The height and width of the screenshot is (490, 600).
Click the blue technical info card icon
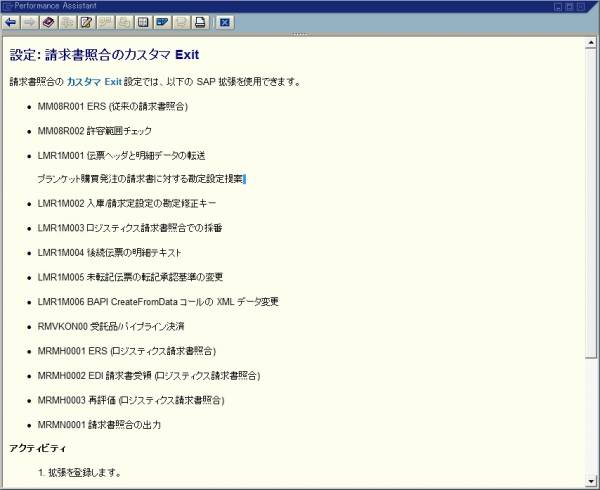pos(162,22)
